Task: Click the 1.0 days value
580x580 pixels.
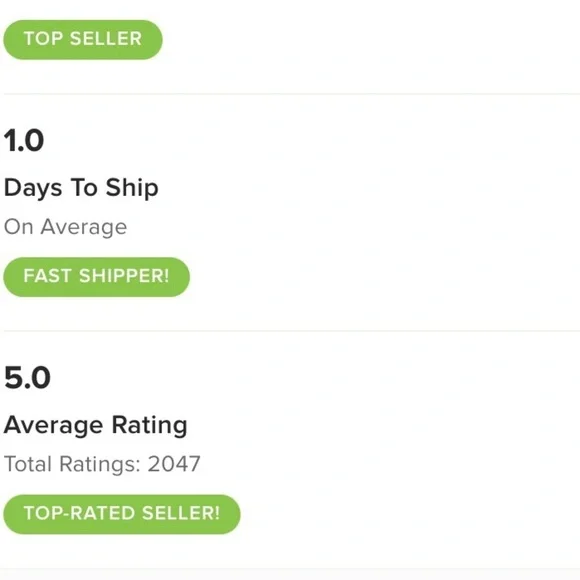Action: 24,141
